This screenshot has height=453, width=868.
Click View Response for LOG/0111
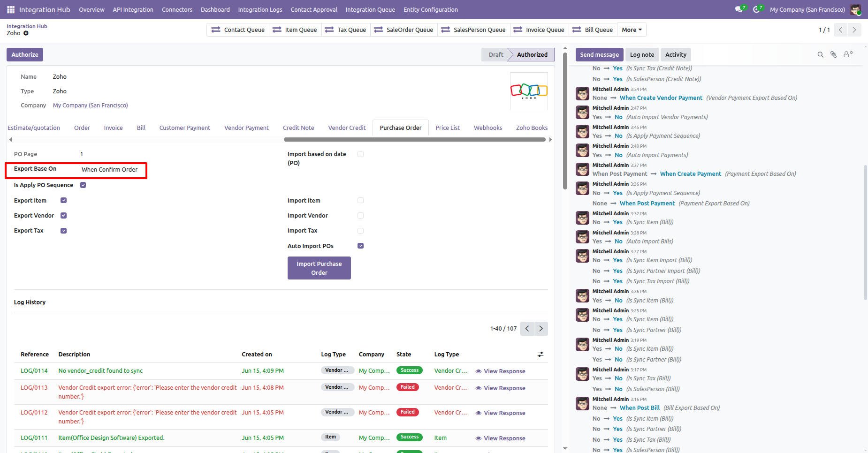point(500,438)
